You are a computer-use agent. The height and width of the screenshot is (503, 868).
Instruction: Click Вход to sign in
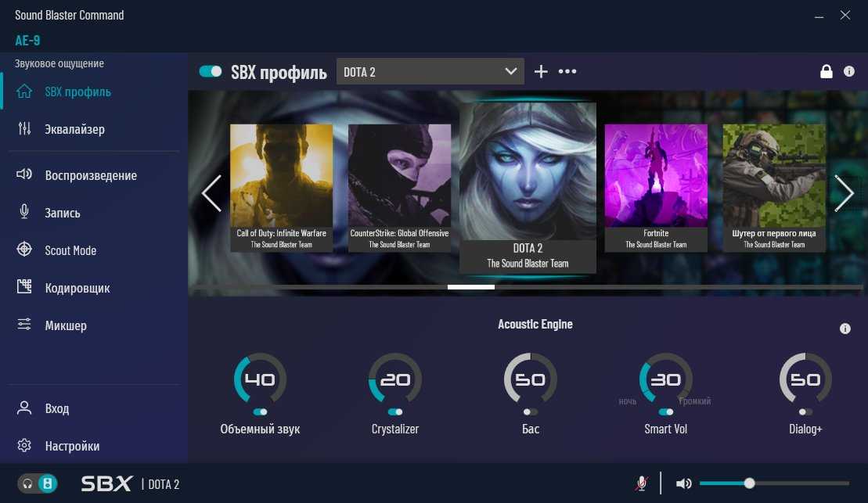pos(56,408)
